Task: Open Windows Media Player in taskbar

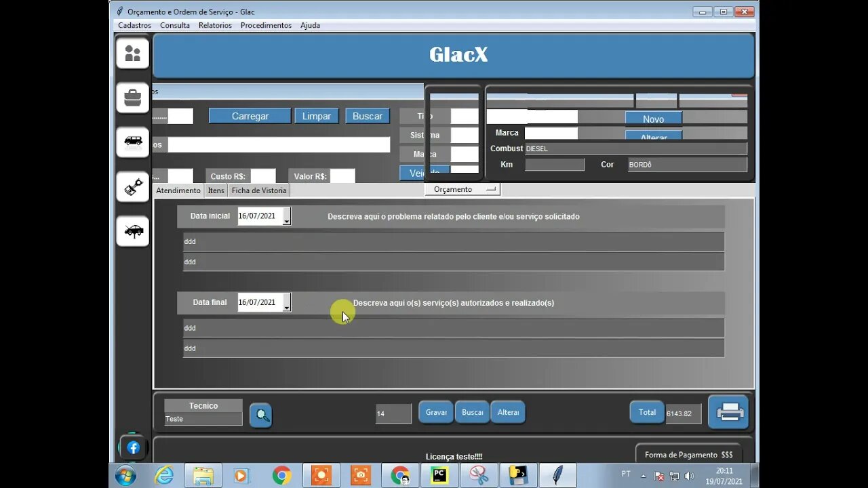Action: [241, 476]
